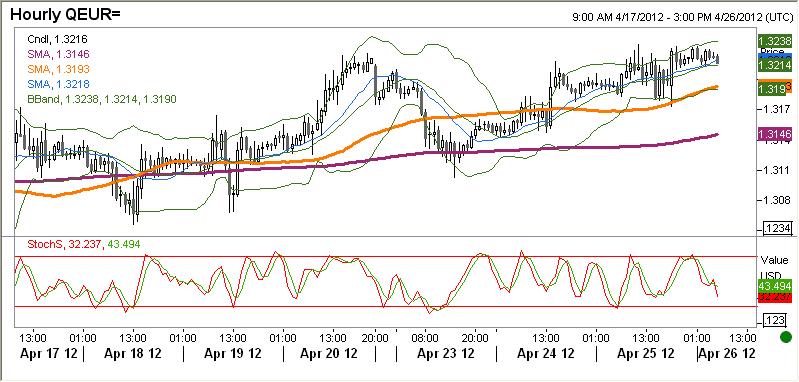Click the 'Value' label on stochastic axis
The image size is (799, 382).
pos(774,260)
